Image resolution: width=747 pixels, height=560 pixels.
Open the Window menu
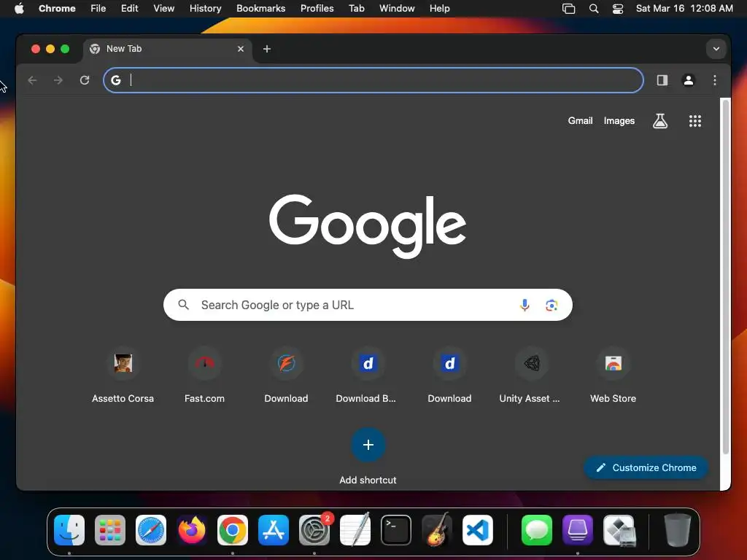click(397, 8)
